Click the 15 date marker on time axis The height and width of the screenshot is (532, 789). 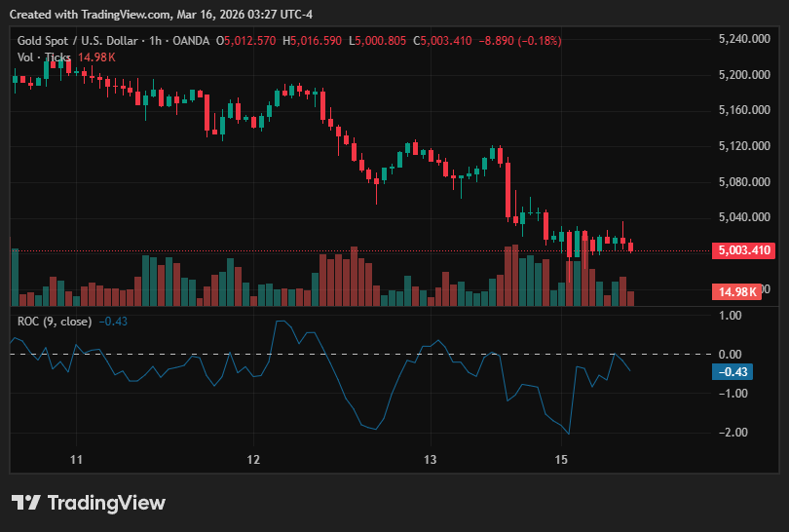[561, 460]
